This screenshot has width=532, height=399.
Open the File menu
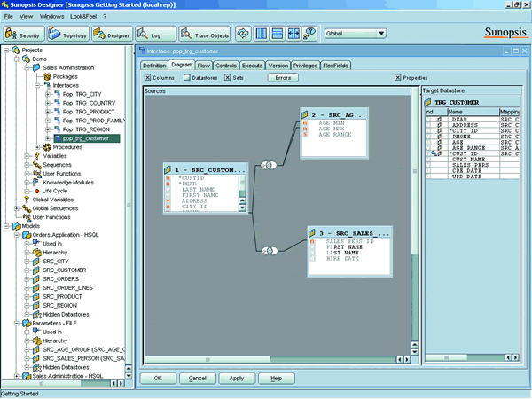(x=9, y=16)
